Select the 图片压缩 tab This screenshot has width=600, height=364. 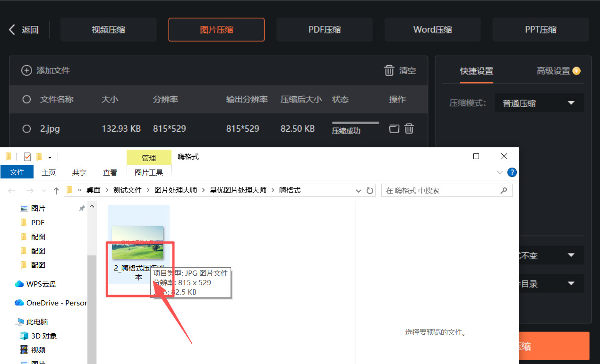tap(216, 30)
